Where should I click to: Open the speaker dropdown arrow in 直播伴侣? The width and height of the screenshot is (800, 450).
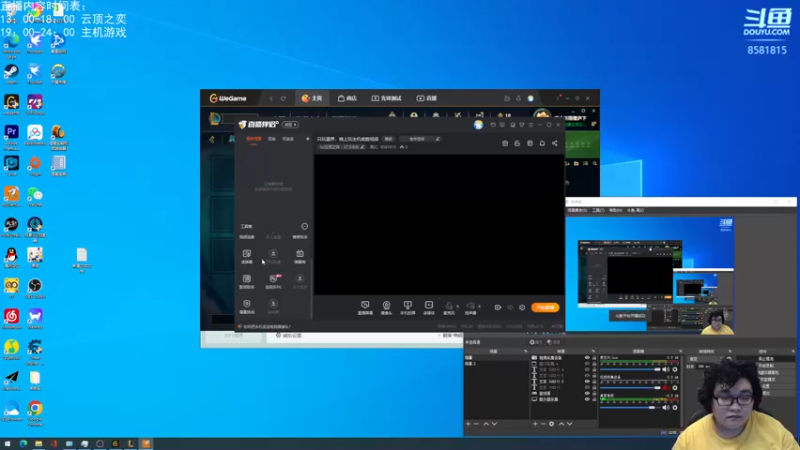[479, 306]
